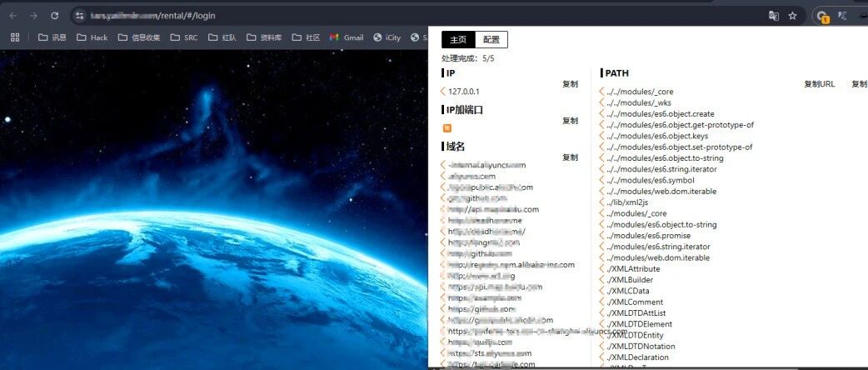
Task: Open the extension icon with badge 1
Action: pos(823,17)
